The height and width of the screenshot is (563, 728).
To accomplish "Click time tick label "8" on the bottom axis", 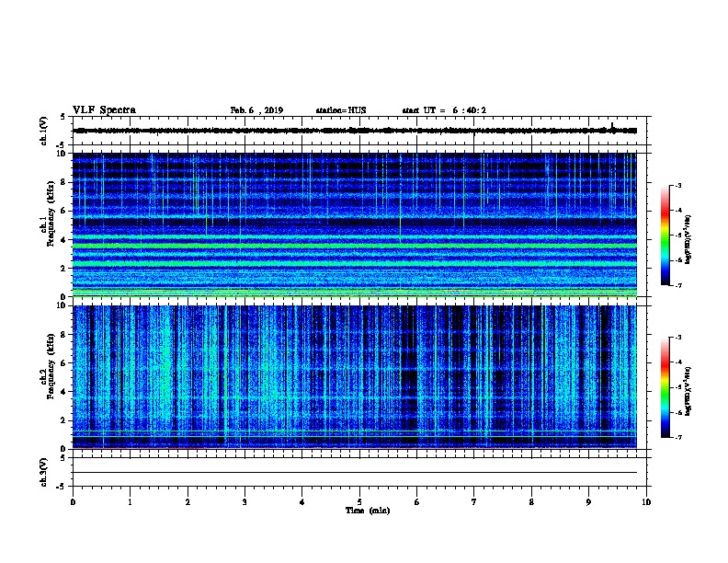I will (x=531, y=501).
